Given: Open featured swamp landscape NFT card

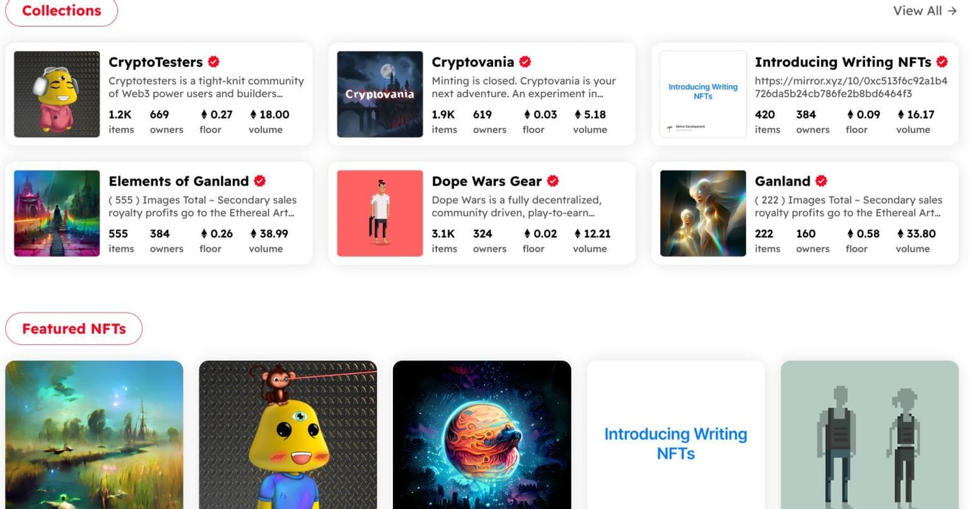Looking at the screenshot, I should click(x=94, y=435).
